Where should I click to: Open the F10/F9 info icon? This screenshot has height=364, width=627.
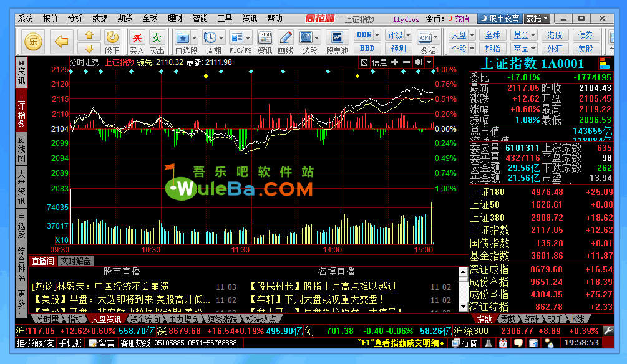[x=237, y=37]
